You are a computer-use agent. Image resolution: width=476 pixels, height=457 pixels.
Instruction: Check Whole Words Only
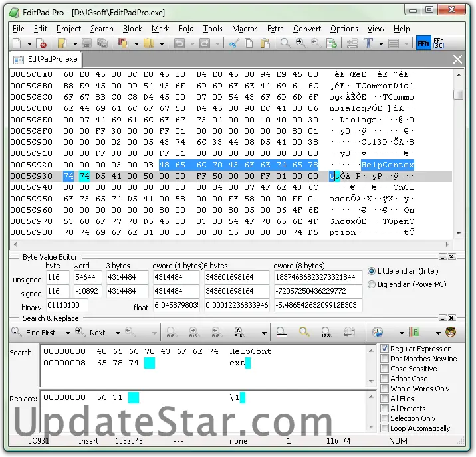click(384, 389)
